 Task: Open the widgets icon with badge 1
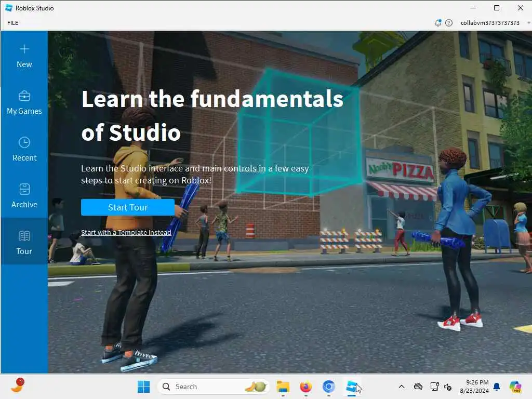[17, 386]
